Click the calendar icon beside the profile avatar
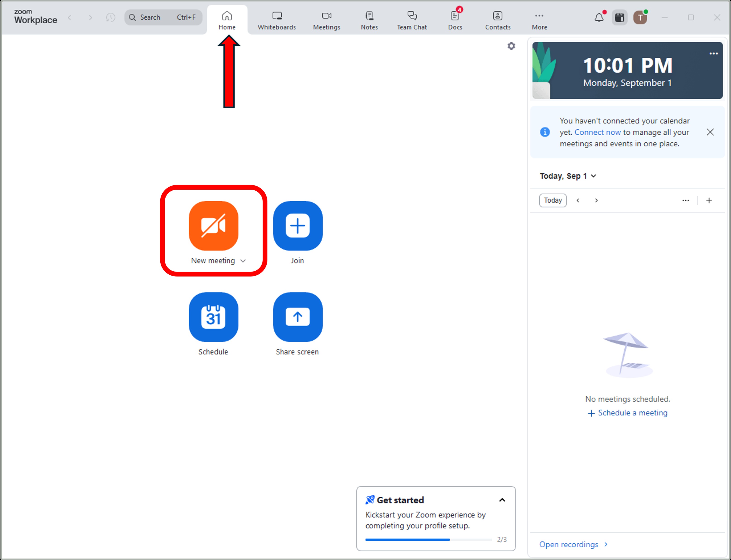This screenshot has width=731, height=560. 619,17
